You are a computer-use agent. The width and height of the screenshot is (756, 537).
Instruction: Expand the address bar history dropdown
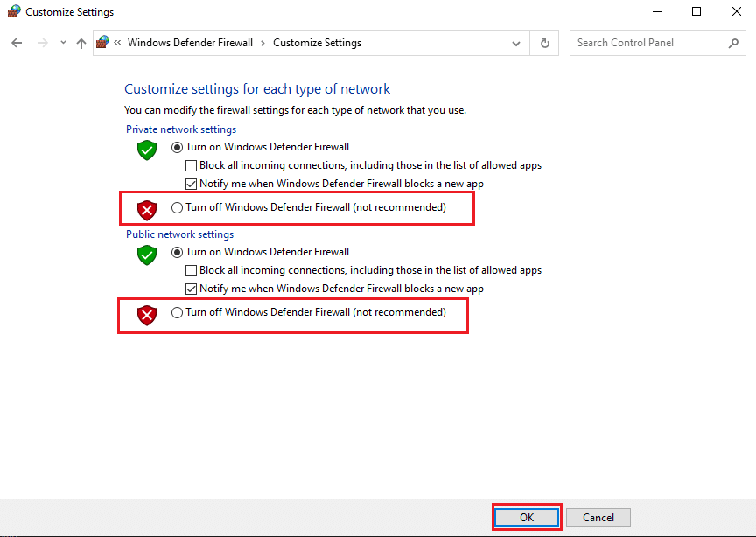tap(517, 43)
